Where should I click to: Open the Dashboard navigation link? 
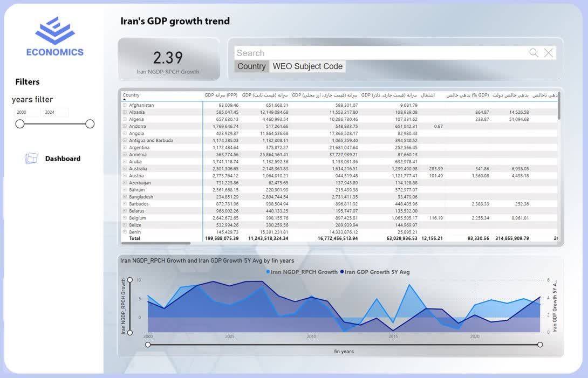point(63,159)
